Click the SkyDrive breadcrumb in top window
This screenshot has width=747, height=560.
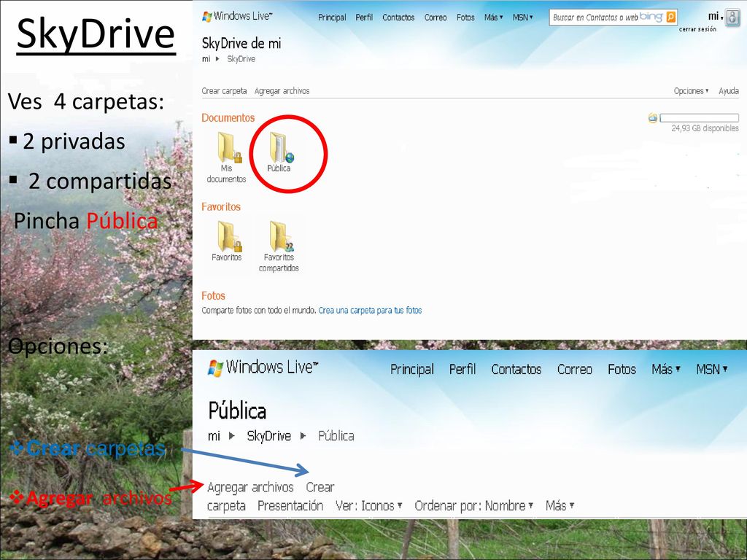pos(241,59)
